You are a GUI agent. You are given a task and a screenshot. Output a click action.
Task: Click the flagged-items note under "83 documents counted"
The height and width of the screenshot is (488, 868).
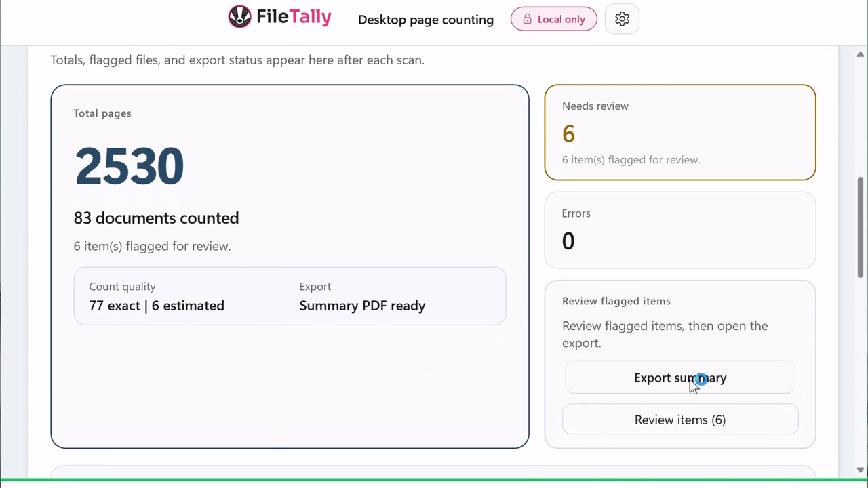coord(153,246)
